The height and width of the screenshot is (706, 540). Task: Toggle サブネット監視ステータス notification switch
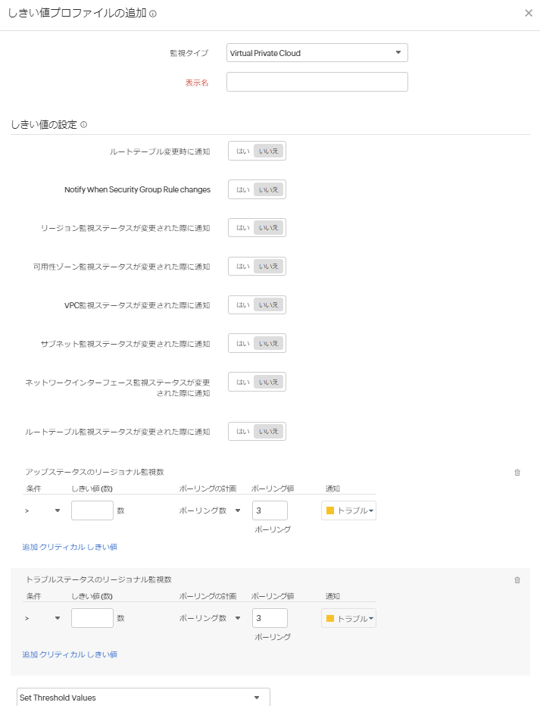tap(257, 344)
